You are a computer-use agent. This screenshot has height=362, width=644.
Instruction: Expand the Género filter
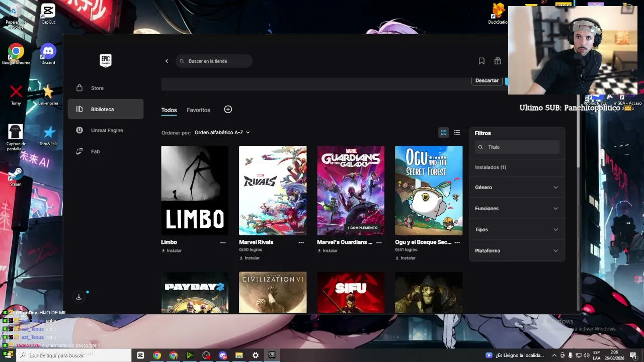pos(517,188)
